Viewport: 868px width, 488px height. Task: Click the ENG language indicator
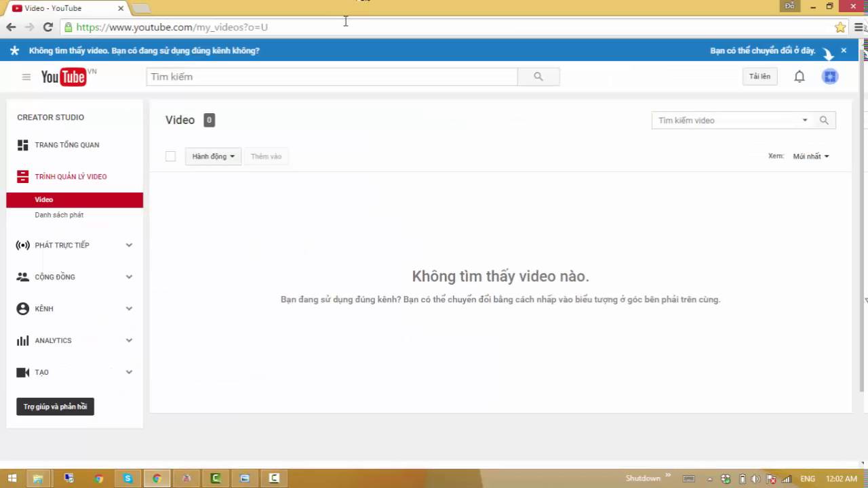808,479
